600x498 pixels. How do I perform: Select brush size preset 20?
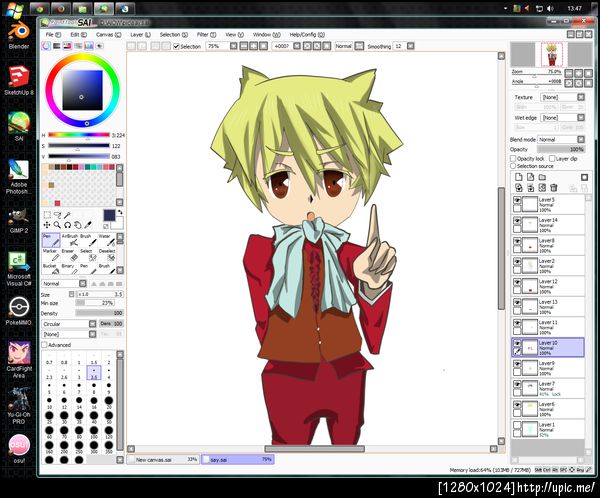[109, 402]
